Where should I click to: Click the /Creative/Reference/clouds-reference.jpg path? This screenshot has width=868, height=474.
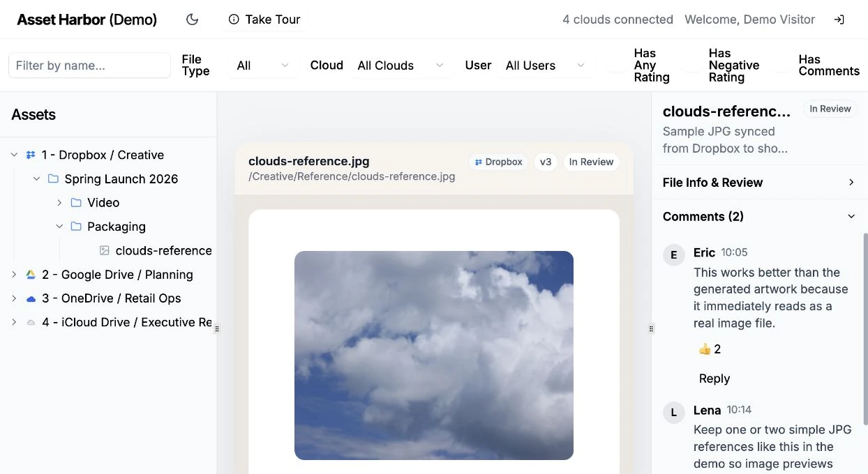coord(352,176)
